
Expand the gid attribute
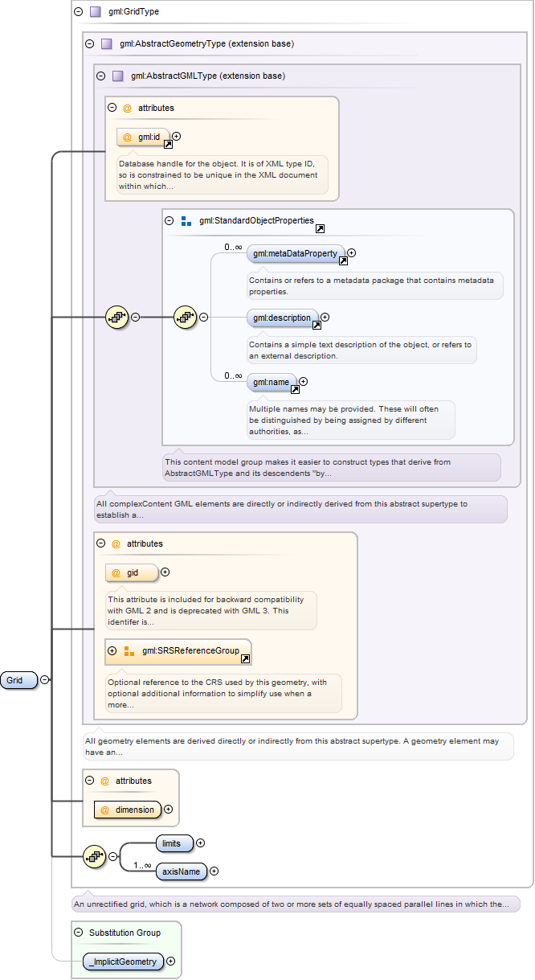(x=165, y=572)
